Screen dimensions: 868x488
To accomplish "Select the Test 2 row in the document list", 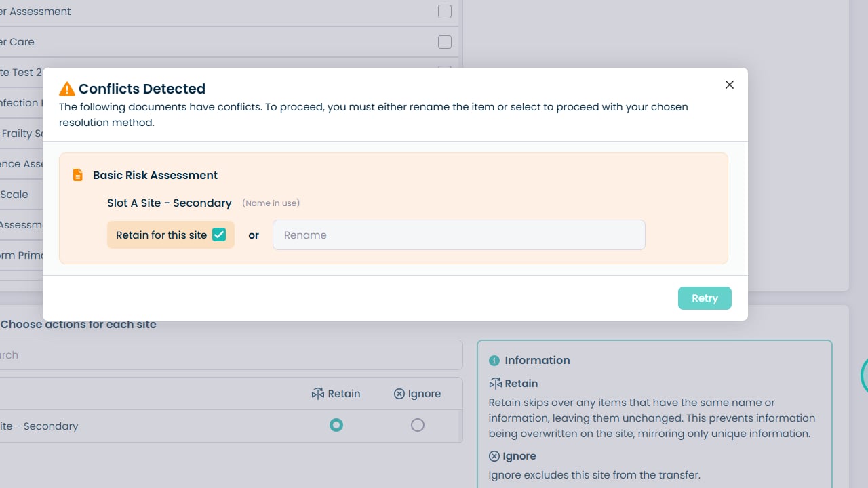I will pyautogui.click(x=20, y=73).
